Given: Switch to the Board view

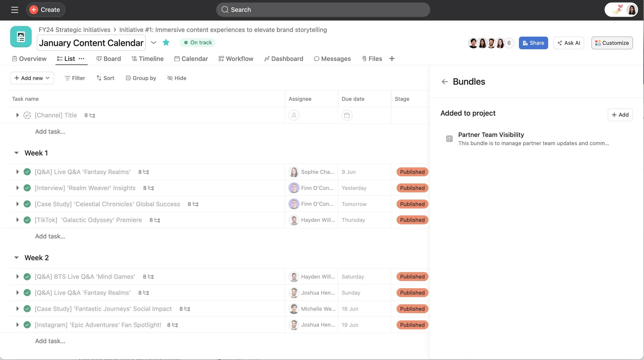Looking at the screenshot, I should [x=108, y=59].
